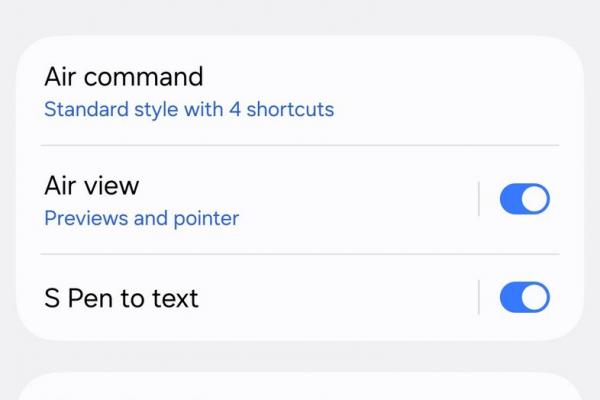Disable the S Pen to text switch
This screenshot has width=600, height=400.
(x=524, y=297)
